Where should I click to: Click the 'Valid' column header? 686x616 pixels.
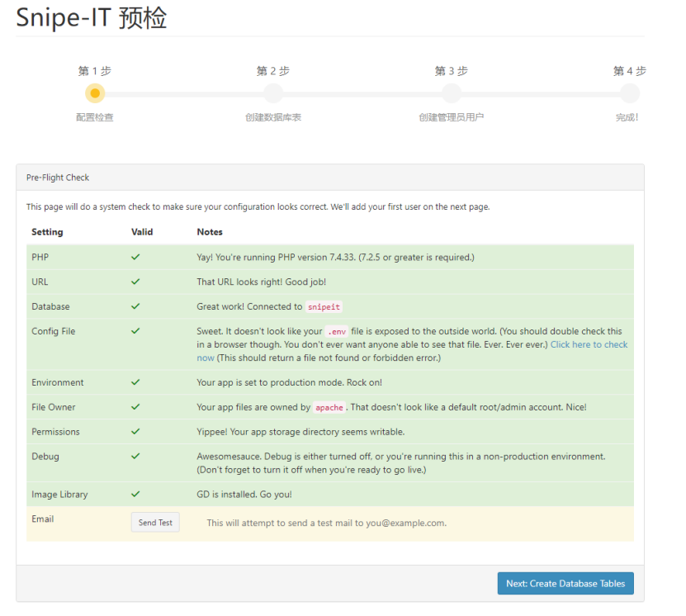pos(142,232)
